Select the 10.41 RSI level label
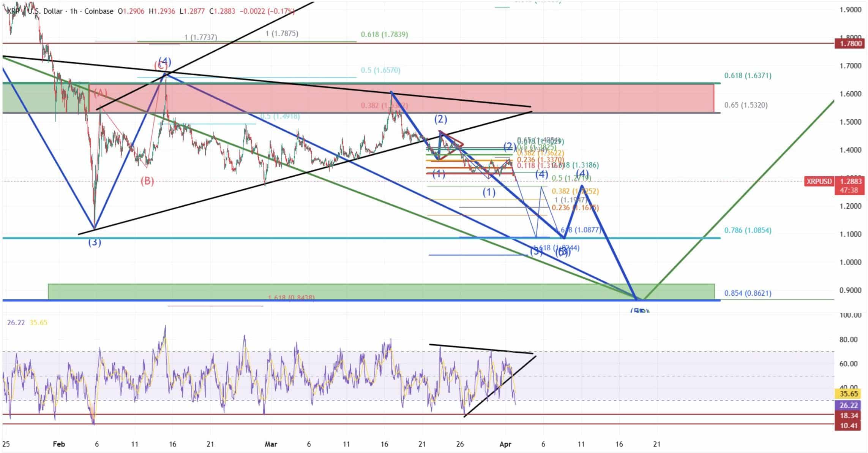Image resolution: width=868 pixels, height=453 pixels. (847, 425)
